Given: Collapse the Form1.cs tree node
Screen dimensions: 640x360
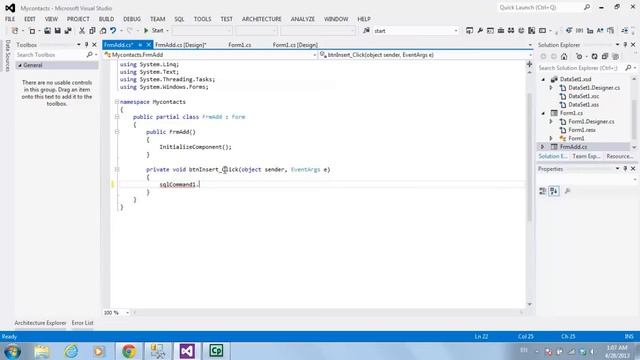Looking at the screenshot, I should pos(543,113).
